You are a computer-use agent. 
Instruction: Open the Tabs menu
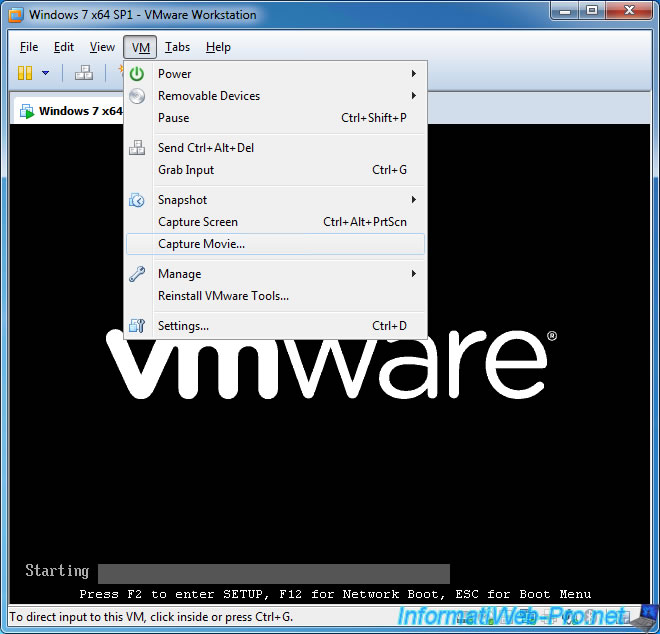tap(177, 47)
